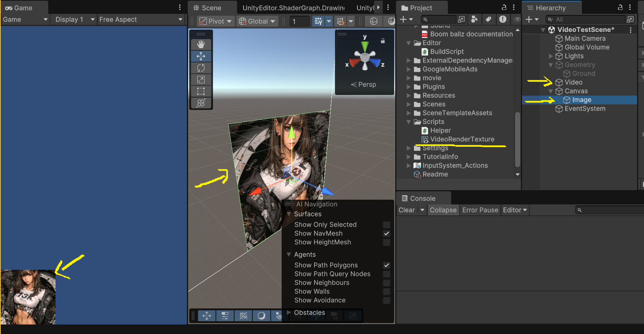Open Hierarchy search in Unity Search window

(x=630, y=19)
